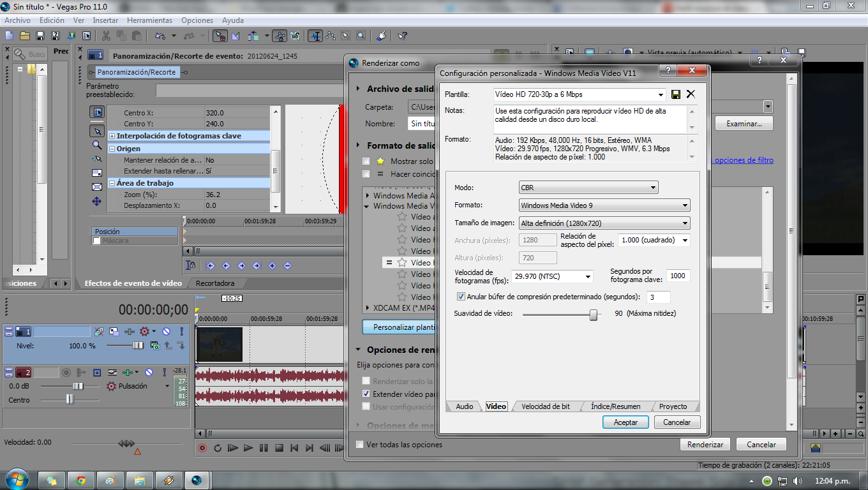The height and width of the screenshot is (490, 868).
Task: Click the lock envelopes sync cursor icon
Action: tap(191, 265)
